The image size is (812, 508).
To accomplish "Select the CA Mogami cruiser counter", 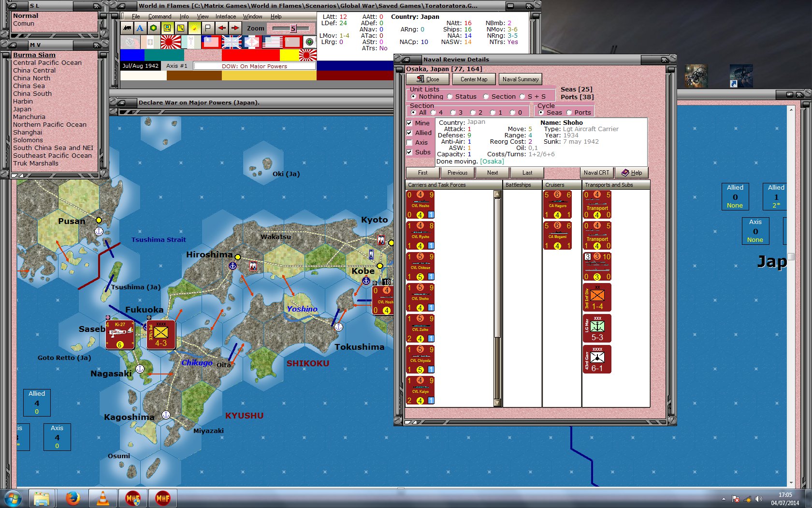I will click(x=557, y=236).
